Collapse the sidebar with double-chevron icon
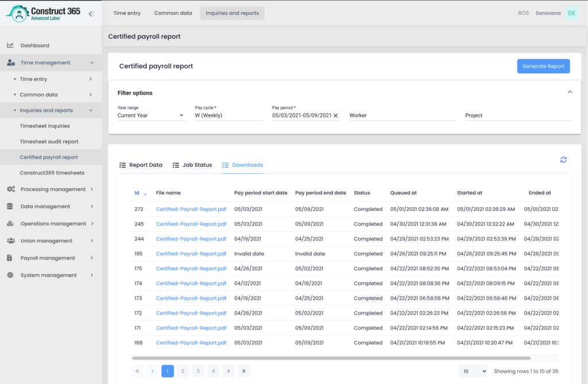 [91, 14]
